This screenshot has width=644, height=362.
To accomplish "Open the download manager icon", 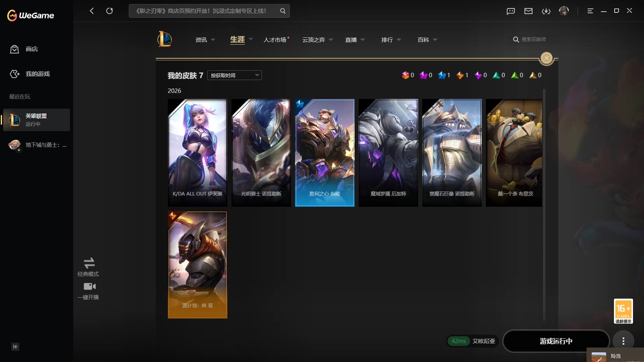I will click(x=546, y=11).
